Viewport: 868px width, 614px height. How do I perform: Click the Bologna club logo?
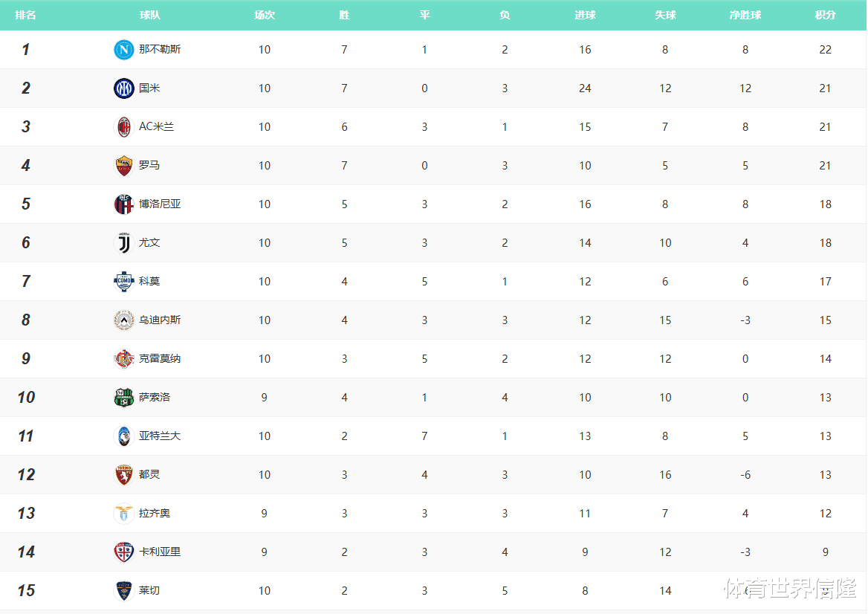(123, 204)
